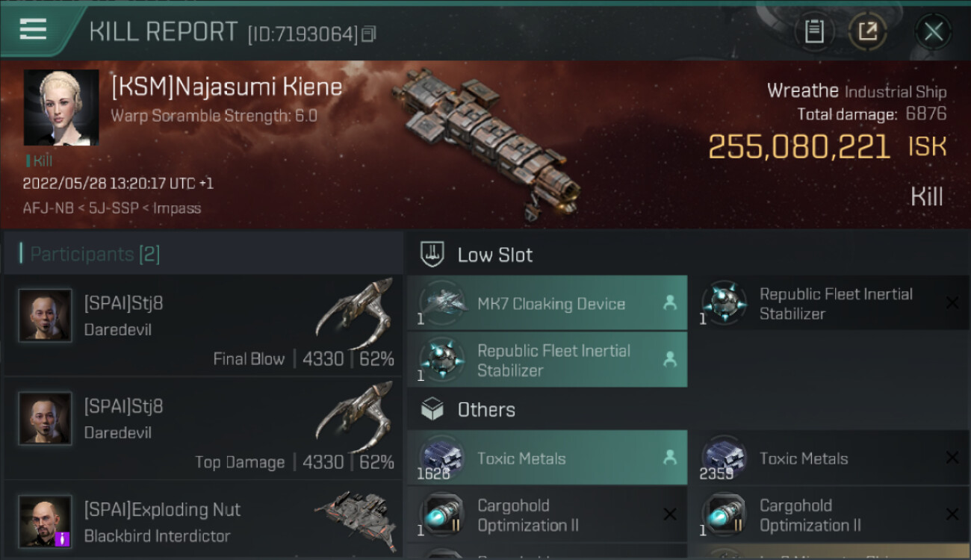Share the kill report externally

867,31
